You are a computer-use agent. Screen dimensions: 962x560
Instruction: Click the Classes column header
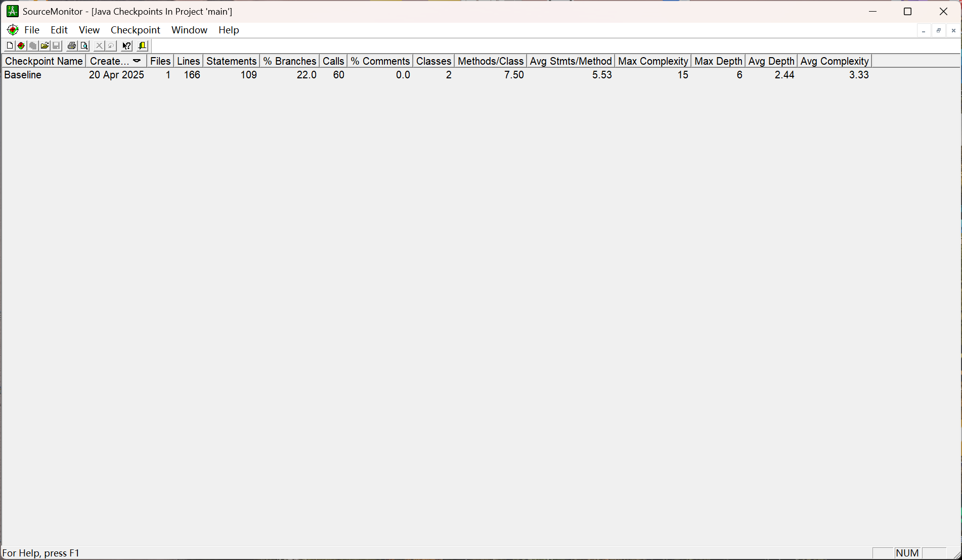click(433, 61)
